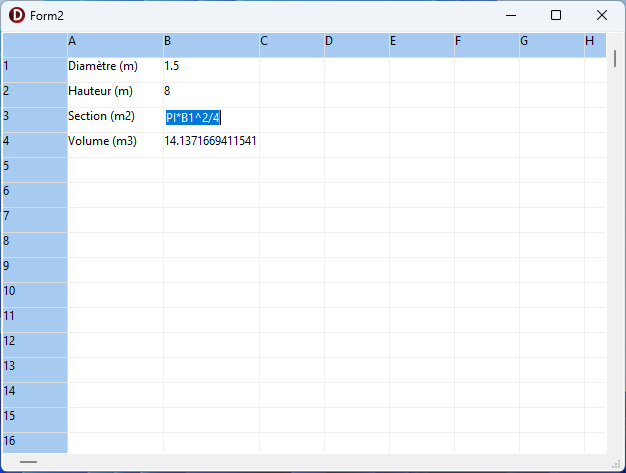Click the Delphi app icon in title bar
Screen dimensions: 626x473
pyautogui.click(x=17, y=16)
